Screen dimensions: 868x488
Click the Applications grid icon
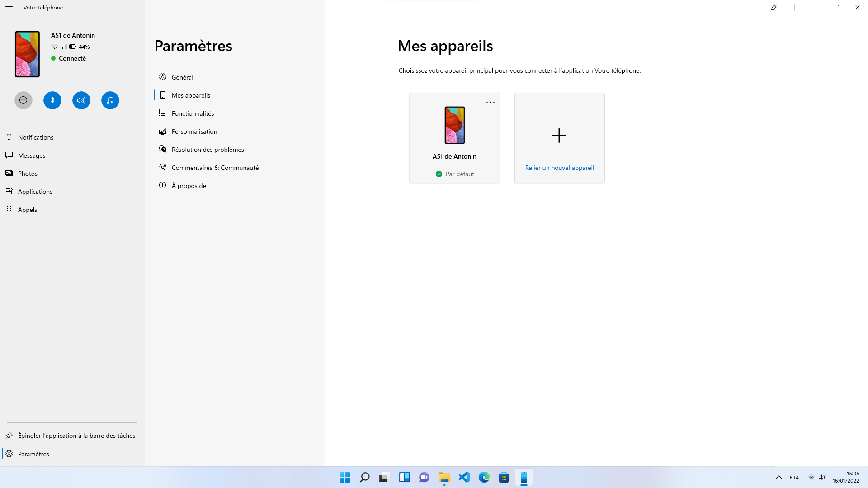coord(9,191)
